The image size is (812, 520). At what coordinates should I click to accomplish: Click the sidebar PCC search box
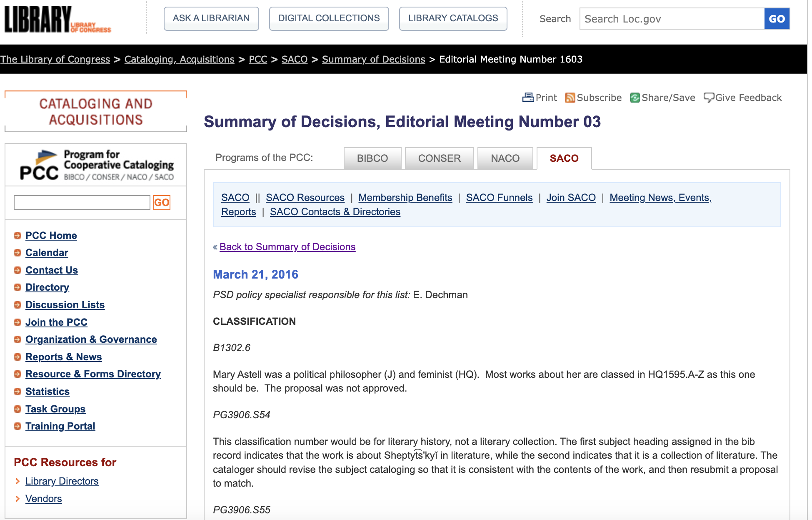point(82,203)
